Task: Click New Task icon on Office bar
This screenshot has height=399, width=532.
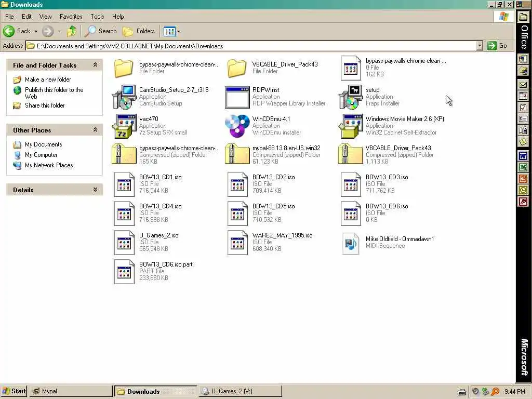Action: 523,108
